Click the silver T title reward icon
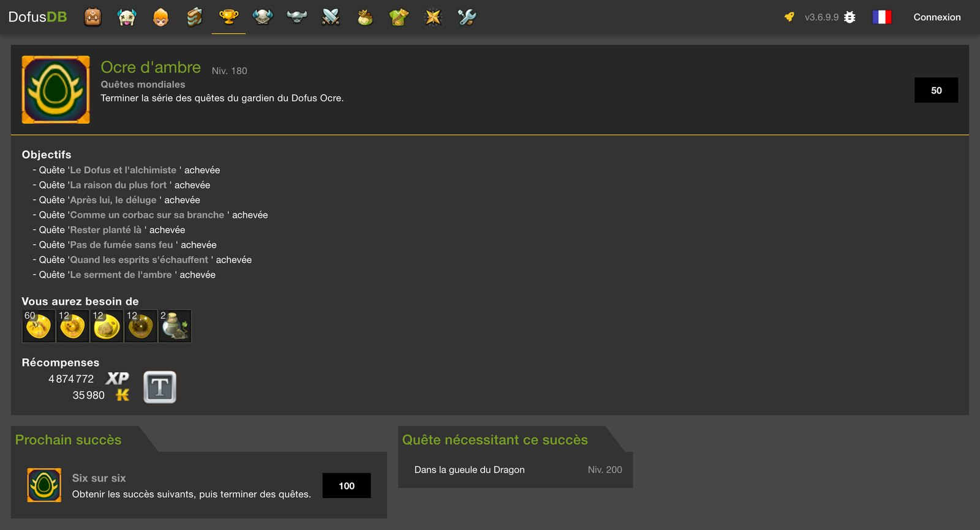 pos(160,387)
